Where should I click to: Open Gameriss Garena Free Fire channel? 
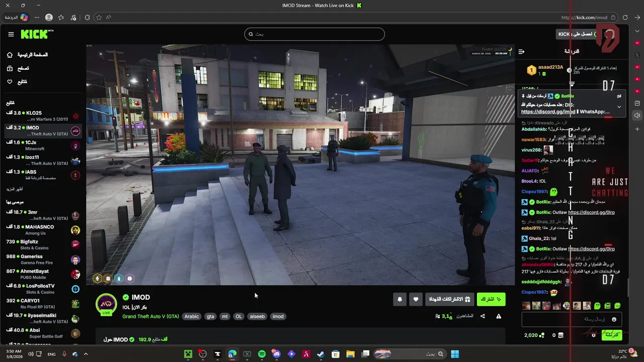pos(43,259)
